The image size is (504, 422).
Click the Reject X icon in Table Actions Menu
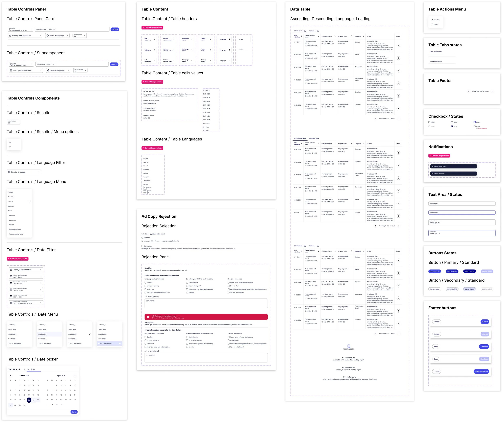(432, 24)
